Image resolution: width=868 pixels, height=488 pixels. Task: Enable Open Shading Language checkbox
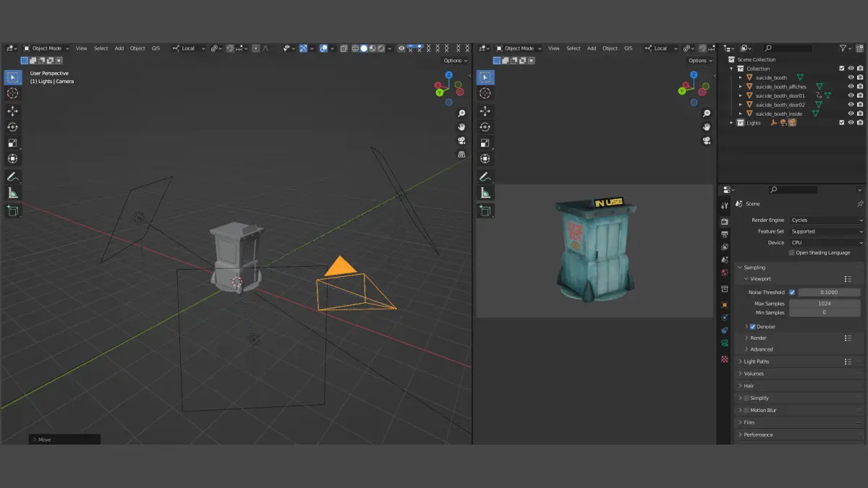tap(792, 253)
